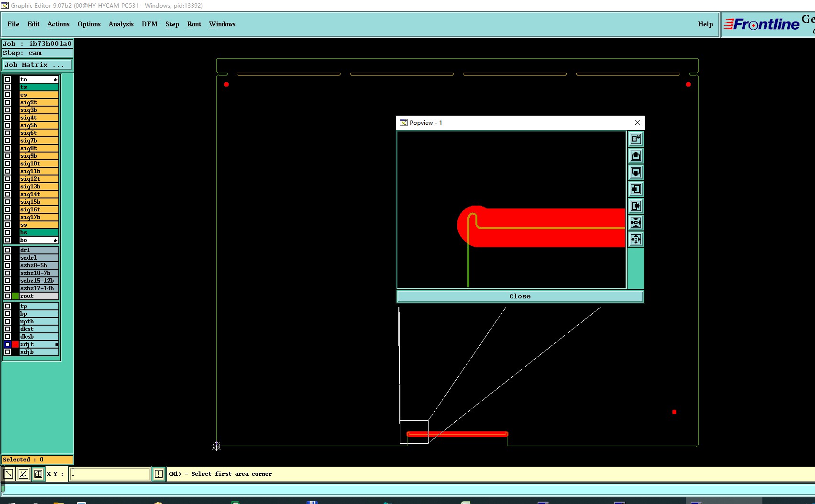Click the angle-measure icon in bottom bar

tap(23, 474)
